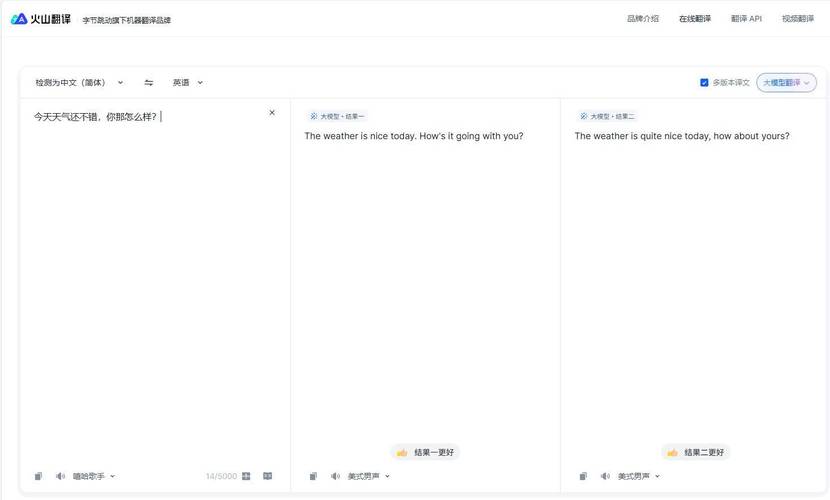The width and height of the screenshot is (830, 500).
Task: Open source voice dropdown 嘻哈歌手
Action: [x=94, y=476]
